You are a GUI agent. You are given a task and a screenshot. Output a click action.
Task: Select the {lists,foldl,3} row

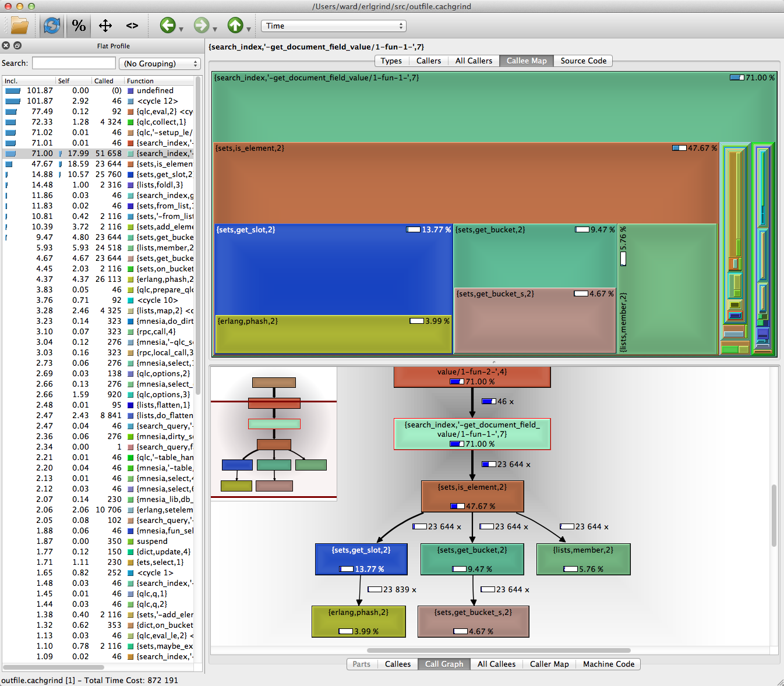click(x=98, y=185)
